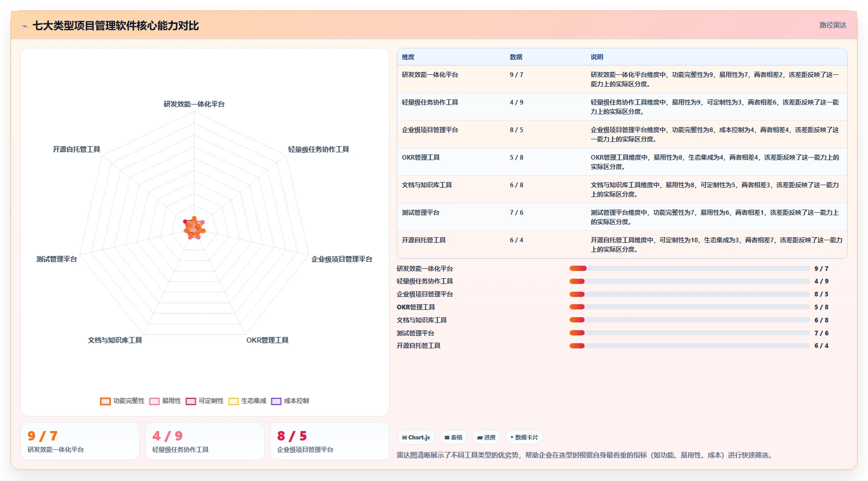The height and width of the screenshot is (481, 868).
Task: Click the 表格 tag
Action: 454,437
